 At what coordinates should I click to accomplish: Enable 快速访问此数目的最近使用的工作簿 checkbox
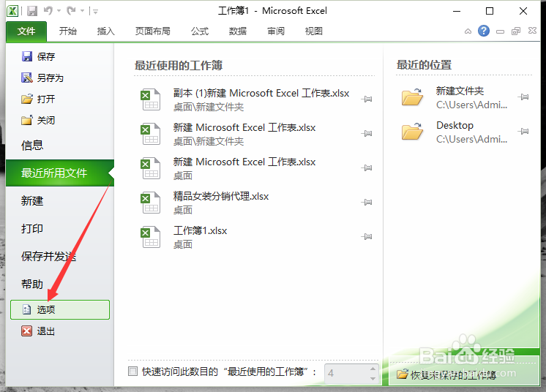click(132, 372)
